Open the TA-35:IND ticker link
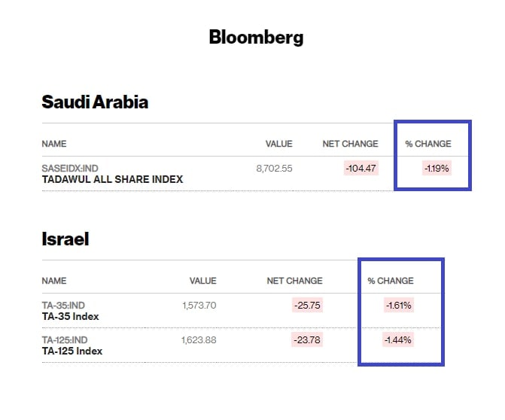Viewport: 505px width, 420px height. tap(63, 306)
